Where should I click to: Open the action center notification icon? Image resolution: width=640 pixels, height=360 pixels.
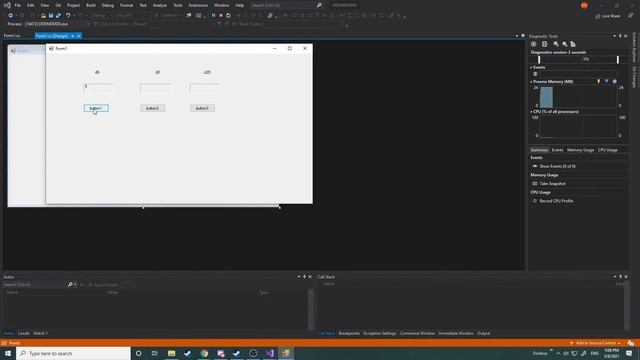pyautogui.click(x=629, y=353)
